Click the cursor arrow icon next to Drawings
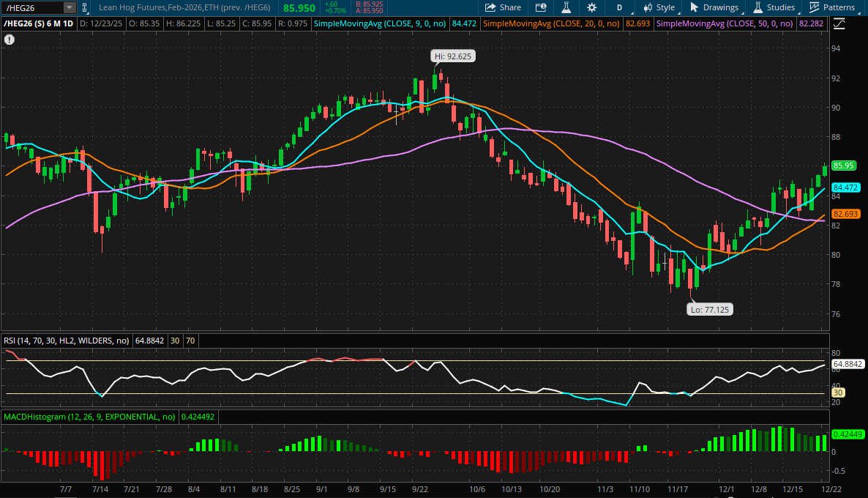 [x=694, y=7]
